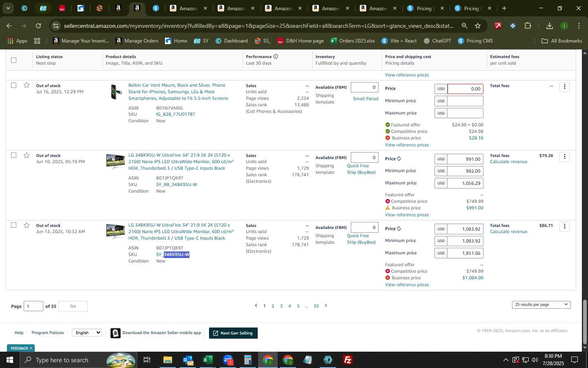Reload the page with browser refresh icon

pyautogui.click(x=38, y=26)
